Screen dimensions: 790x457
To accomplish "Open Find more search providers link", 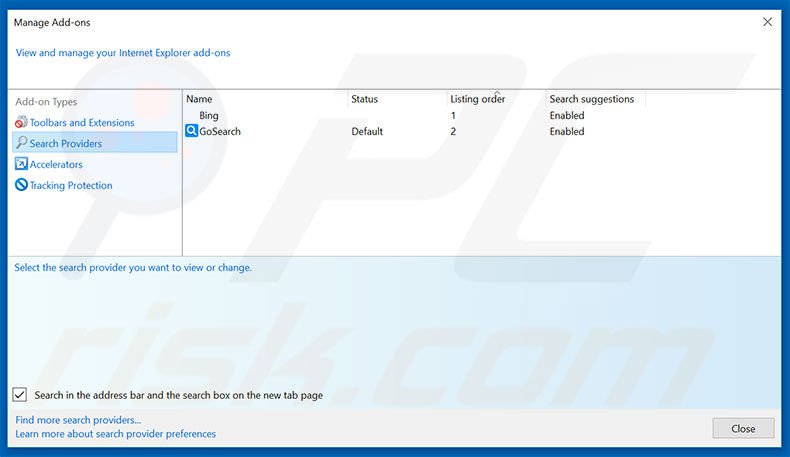I will pos(78,420).
